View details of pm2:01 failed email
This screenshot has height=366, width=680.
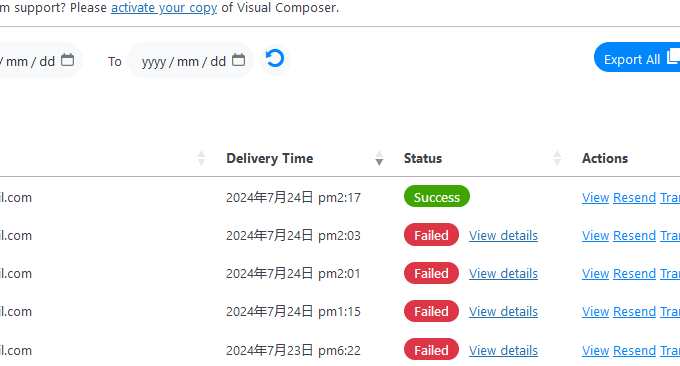tap(503, 274)
